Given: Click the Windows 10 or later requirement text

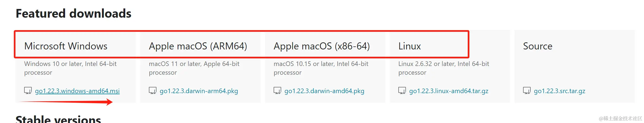Looking at the screenshot, I should (70, 68).
